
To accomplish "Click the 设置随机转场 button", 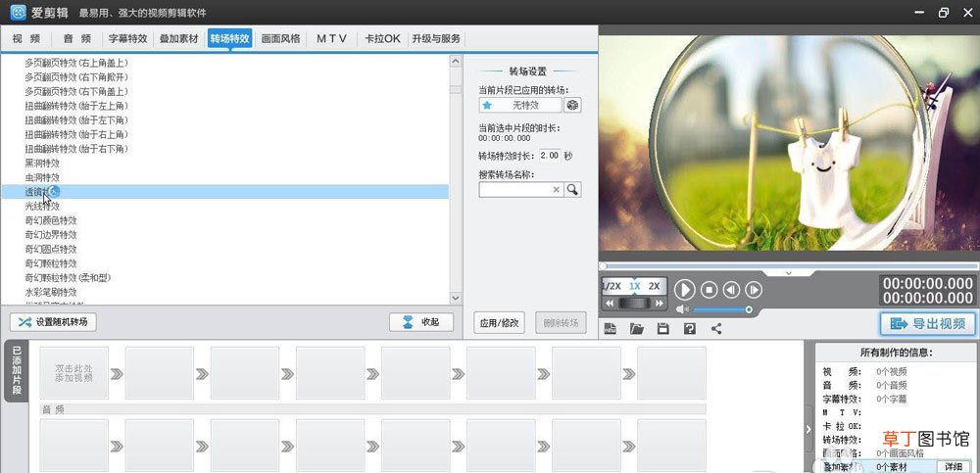I will pyautogui.click(x=53, y=322).
